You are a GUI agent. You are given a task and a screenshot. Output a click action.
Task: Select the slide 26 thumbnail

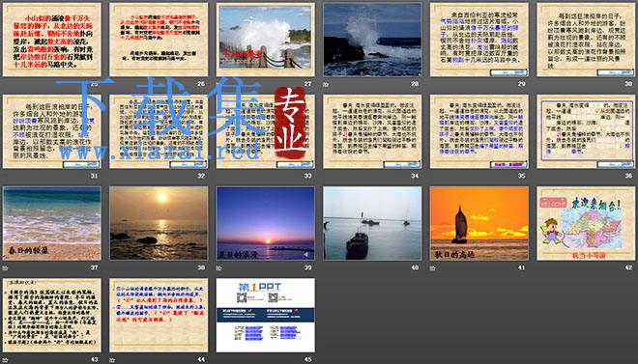(159, 40)
